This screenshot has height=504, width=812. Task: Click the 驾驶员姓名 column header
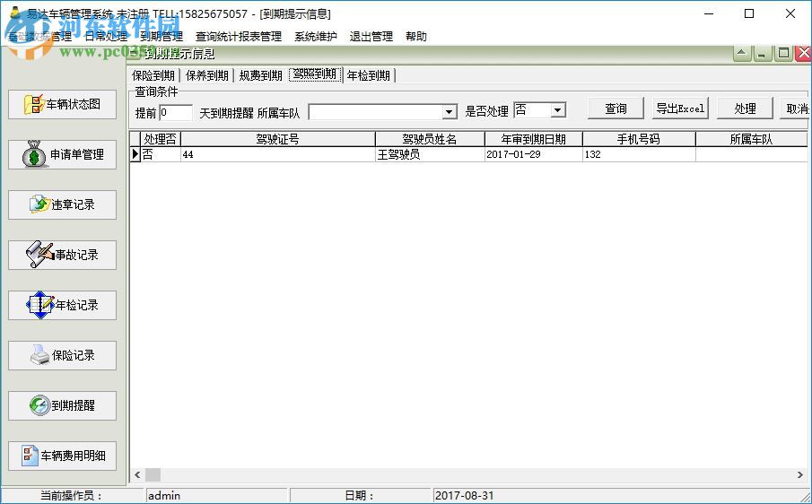[x=430, y=139]
